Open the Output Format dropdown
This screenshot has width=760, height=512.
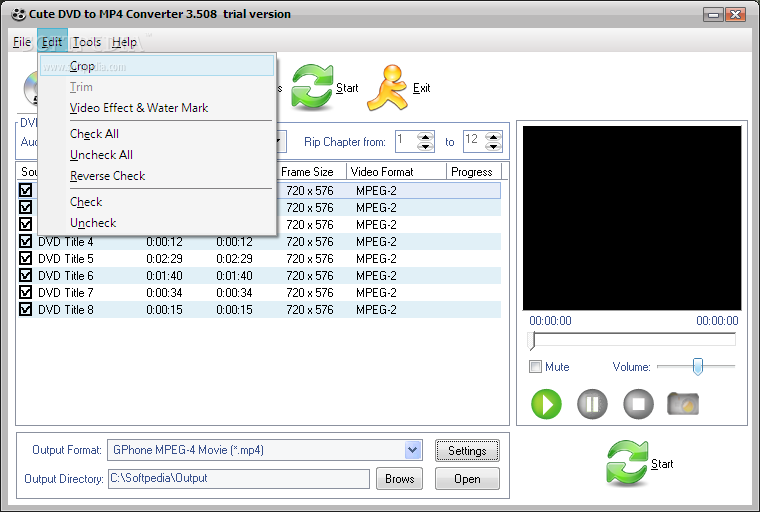(x=412, y=450)
